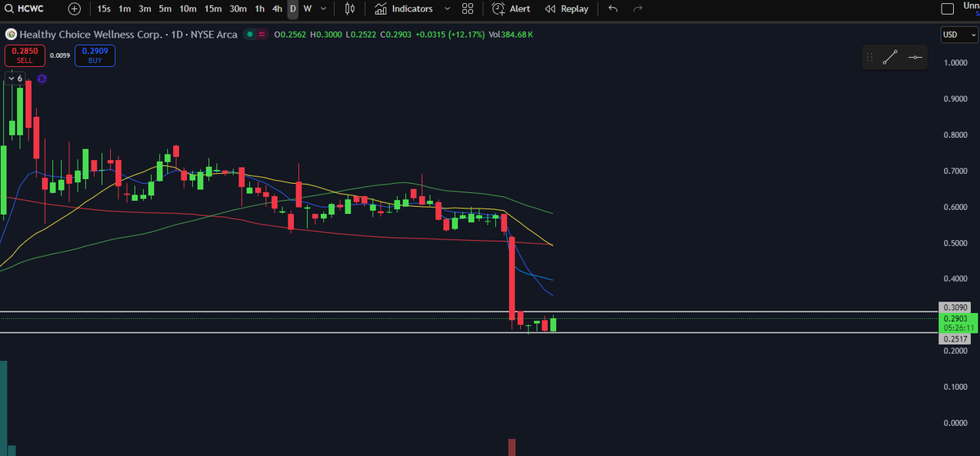This screenshot has height=456, width=980.
Task: Select the 10m timeframe
Action: (188, 9)
